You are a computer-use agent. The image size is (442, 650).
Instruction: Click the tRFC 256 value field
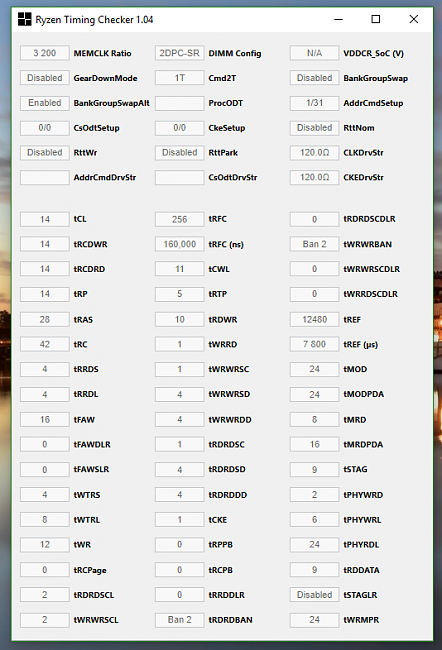point(180,219)
